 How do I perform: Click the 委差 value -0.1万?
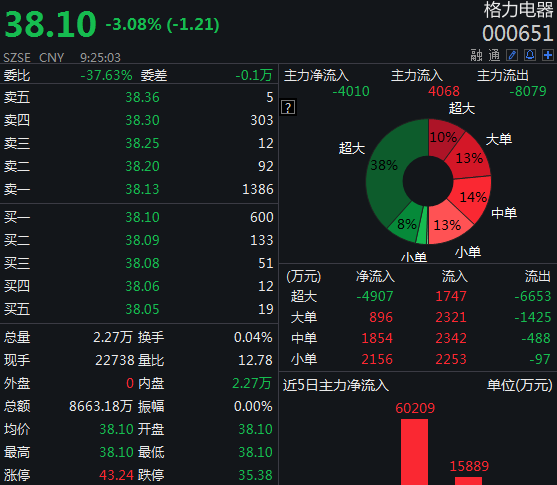point(254,75)
